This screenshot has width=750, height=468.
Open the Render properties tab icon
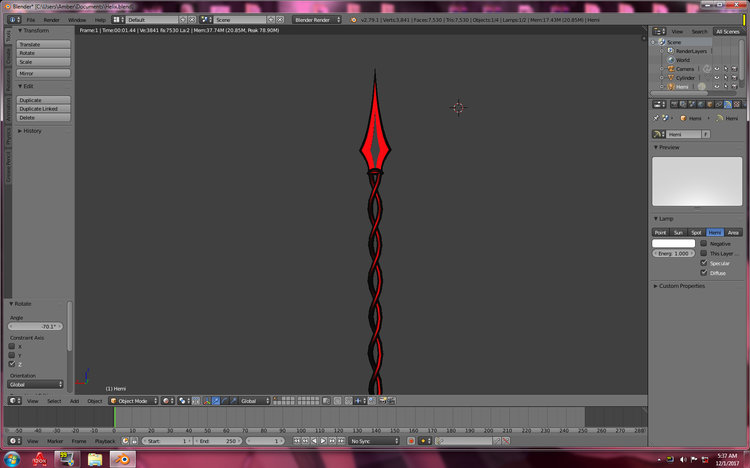[674, 104]
